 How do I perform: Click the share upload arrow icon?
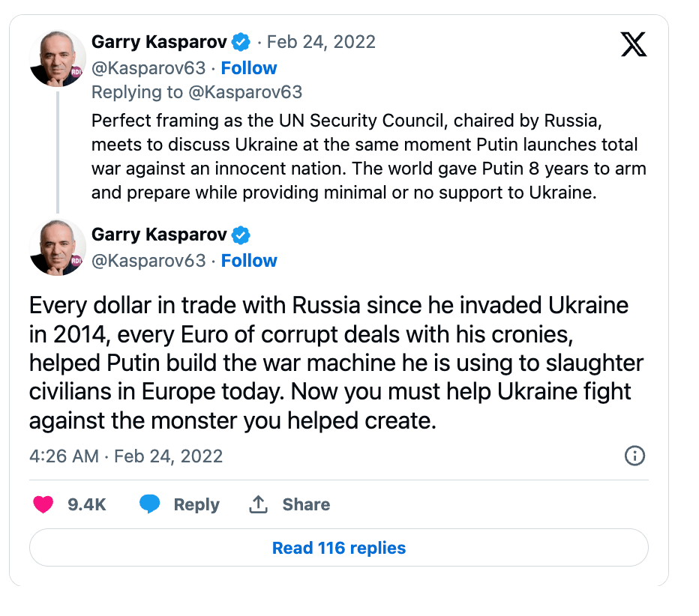coord(258,504)
